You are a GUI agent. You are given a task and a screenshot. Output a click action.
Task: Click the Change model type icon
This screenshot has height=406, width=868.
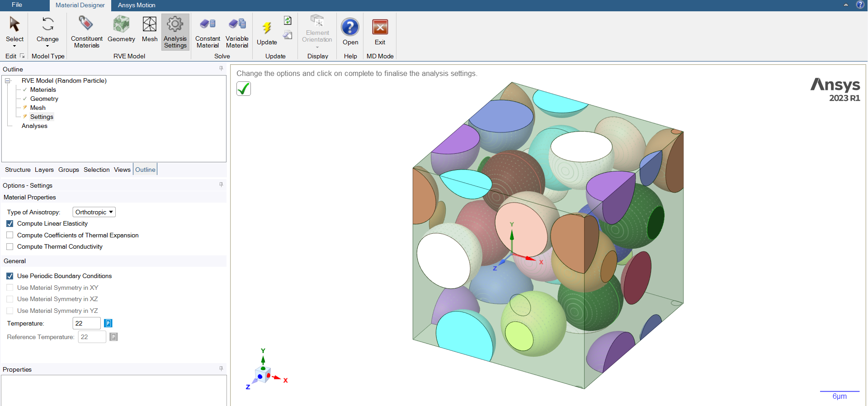tap(47, 24)
